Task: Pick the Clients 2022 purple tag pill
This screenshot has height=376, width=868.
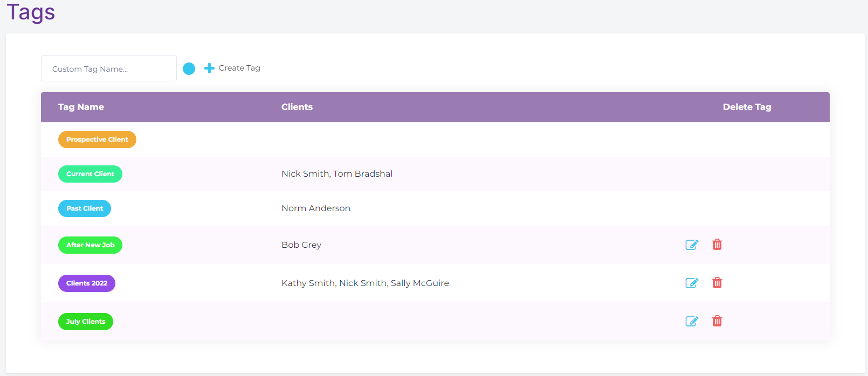Action: (87, 283)
